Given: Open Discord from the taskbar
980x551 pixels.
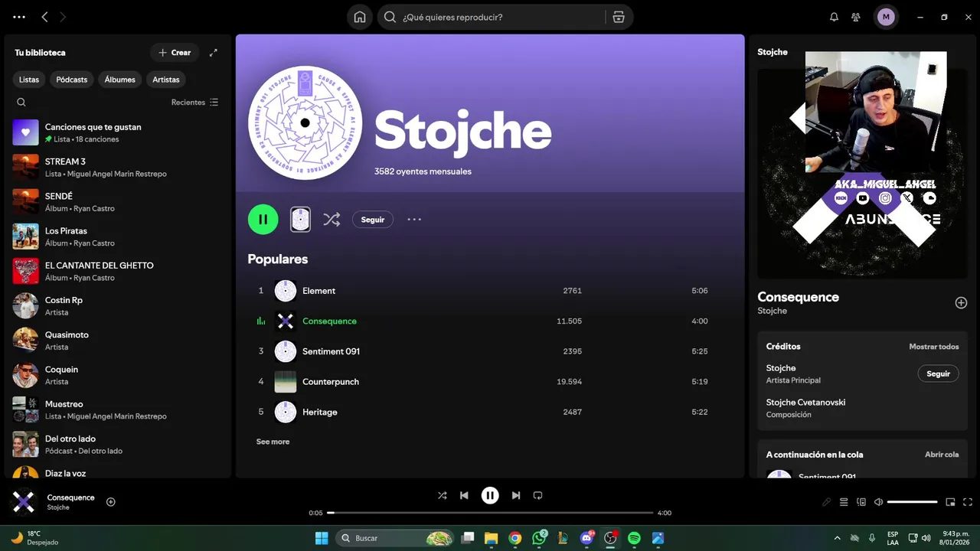Looking at the screenshot, I should click(587, 538).
